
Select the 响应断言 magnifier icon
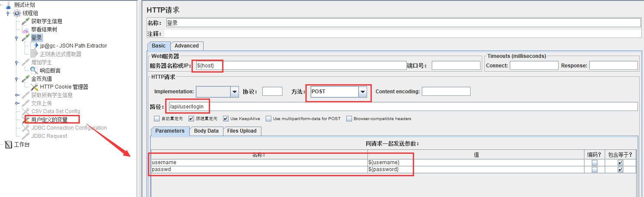pos(34,70)
